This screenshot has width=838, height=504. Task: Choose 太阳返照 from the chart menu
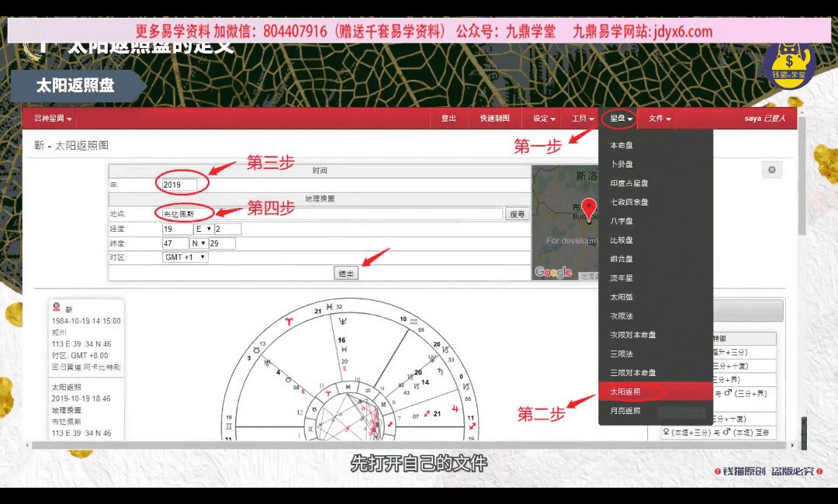(625, 392)
